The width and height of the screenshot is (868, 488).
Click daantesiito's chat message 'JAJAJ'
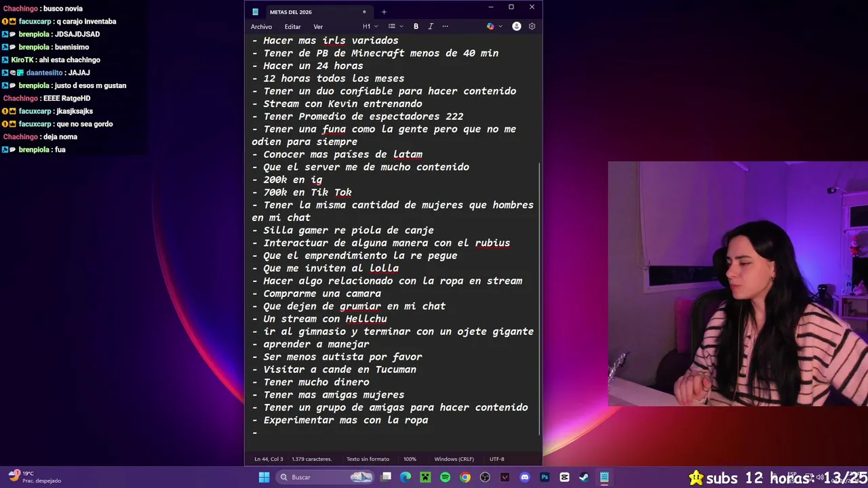tap(79, 73)
